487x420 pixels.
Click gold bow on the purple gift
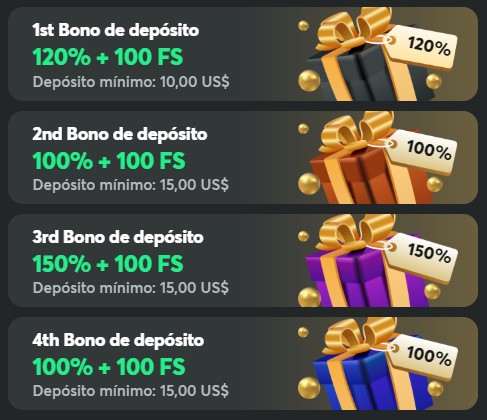358,232
